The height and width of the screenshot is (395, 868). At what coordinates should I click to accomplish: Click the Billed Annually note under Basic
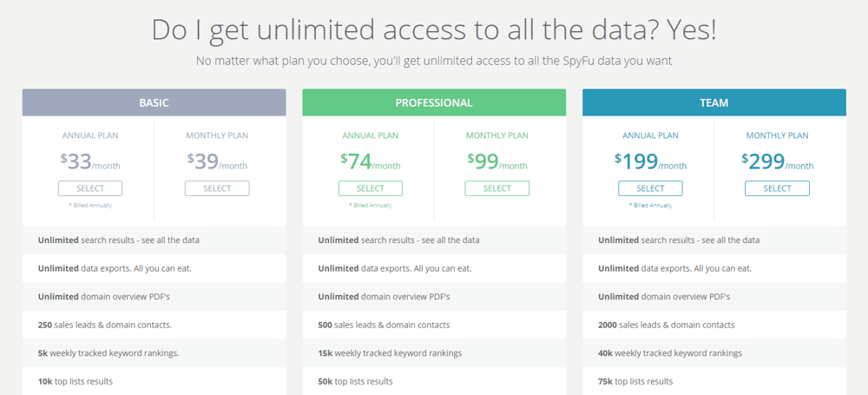(x=90, y=206)
